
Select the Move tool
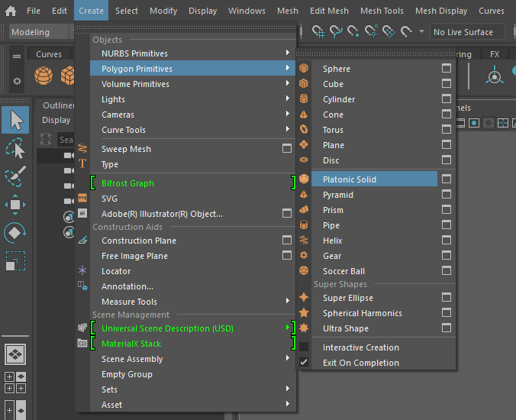(15, 205)
